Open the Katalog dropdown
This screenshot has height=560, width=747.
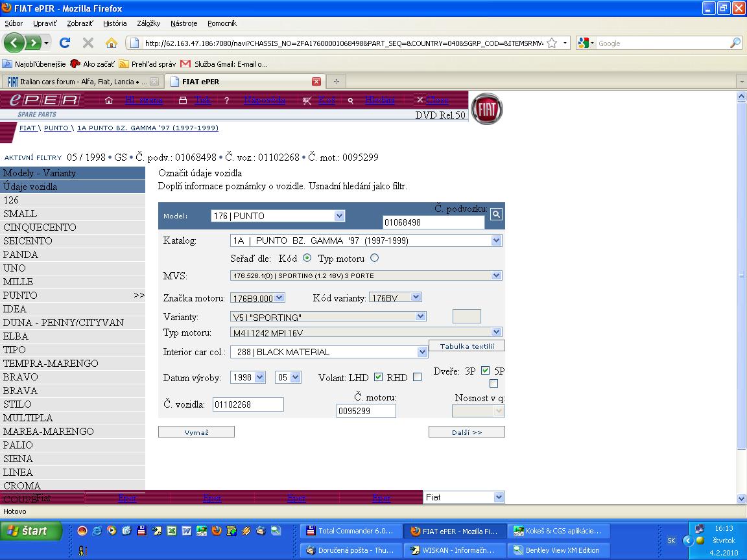[x=496, y=240]
